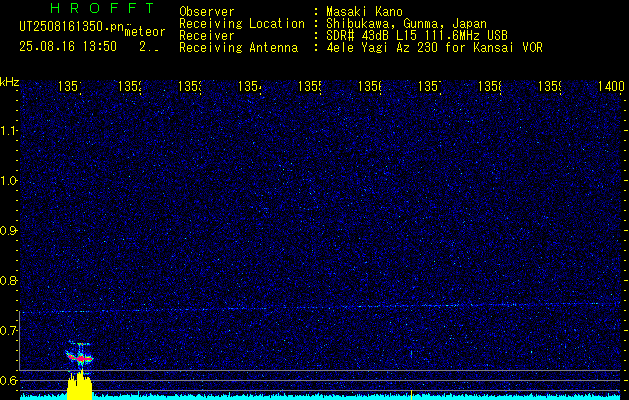Select the 'SDR# 43dB L15 111.6MHz USB' value
Image resolution: width=629 pixels, height=400 pixels.
point(417,36)
